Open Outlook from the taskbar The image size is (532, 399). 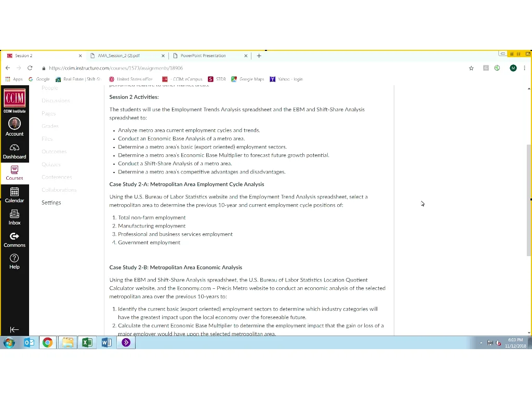point(29,343)
